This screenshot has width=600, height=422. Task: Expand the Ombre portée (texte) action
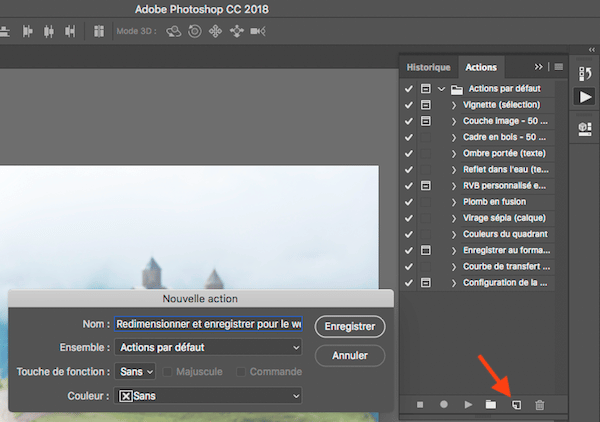click(454, 154)
